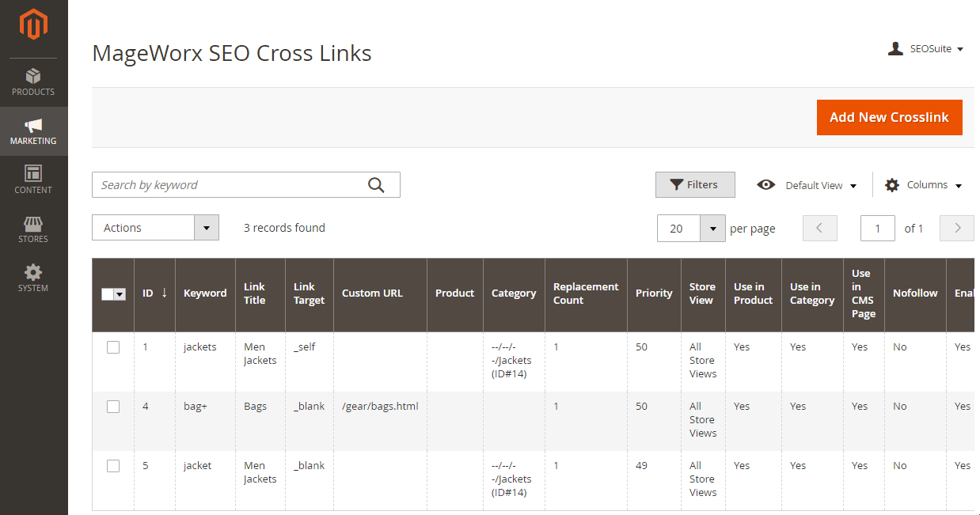Open the Stores sidebar menu
This screenshot has height=515, width=980.
coord(33,229)
